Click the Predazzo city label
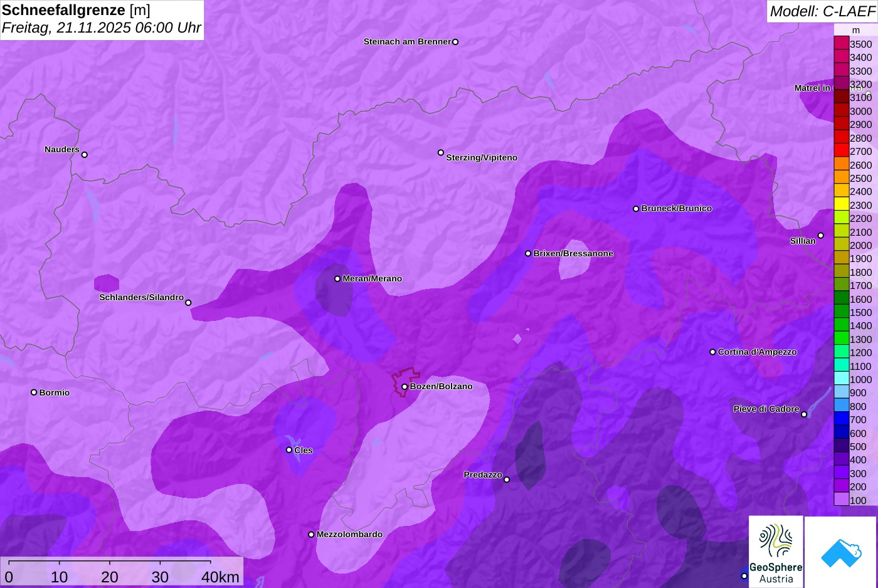878x588 pixels. click(483, 475)
